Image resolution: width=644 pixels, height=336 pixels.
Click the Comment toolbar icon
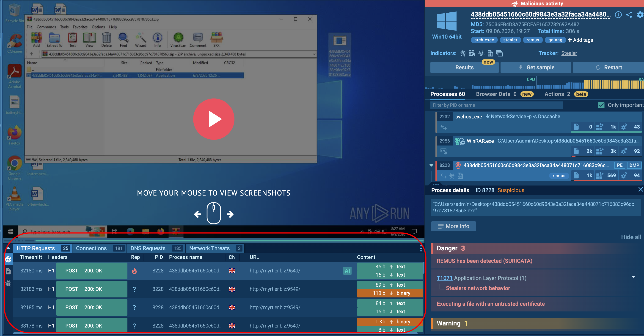click(198, 40)
